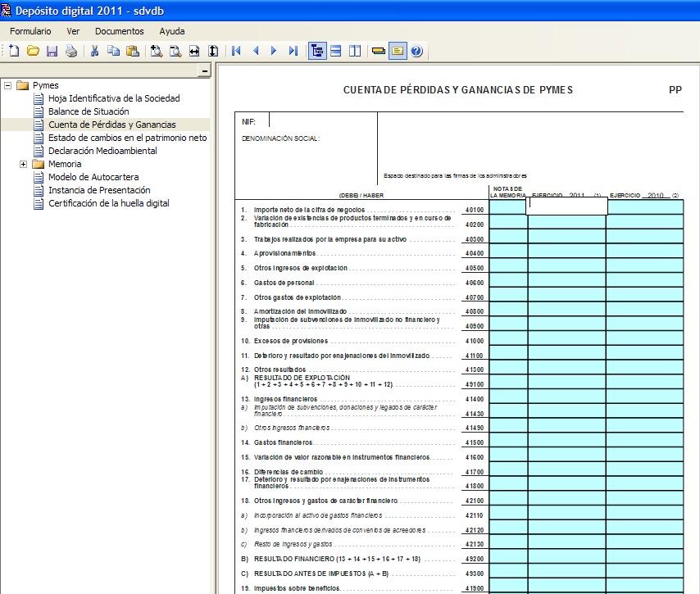Collapse the Pymes tree node

[x=7, y=85]
